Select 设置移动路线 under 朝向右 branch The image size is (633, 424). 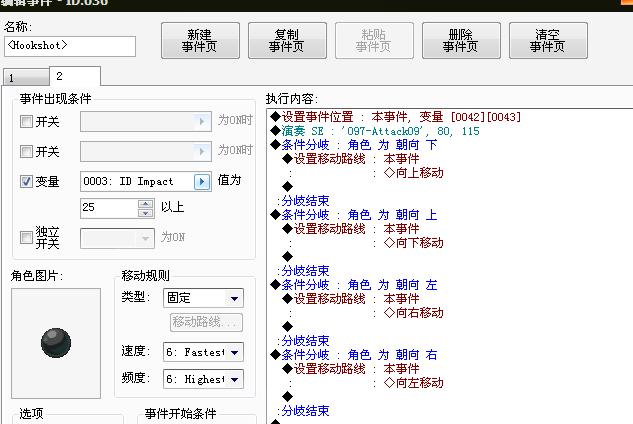[351, 369]
